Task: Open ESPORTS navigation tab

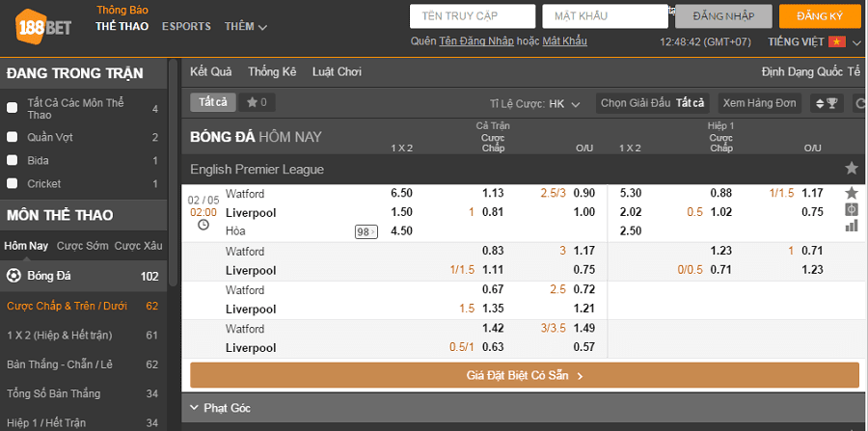Action: tap(186, 27)
